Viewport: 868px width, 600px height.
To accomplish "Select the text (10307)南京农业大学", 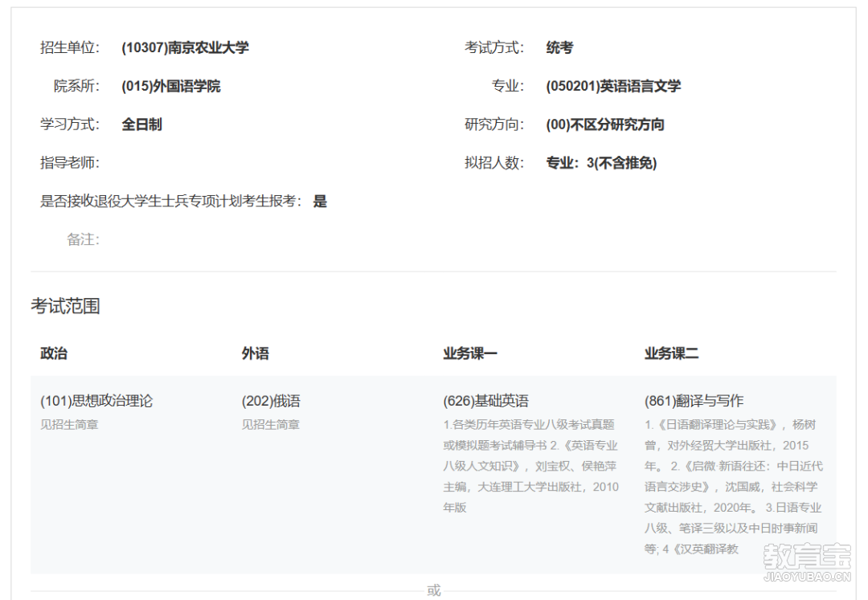I will pyautogui.click(x=185, y=47).
